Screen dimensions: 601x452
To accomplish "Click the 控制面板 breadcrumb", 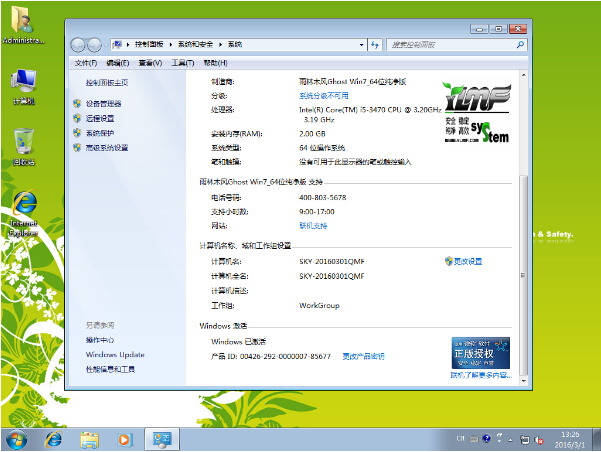I will pyautogui.click(x=149, y=44).
